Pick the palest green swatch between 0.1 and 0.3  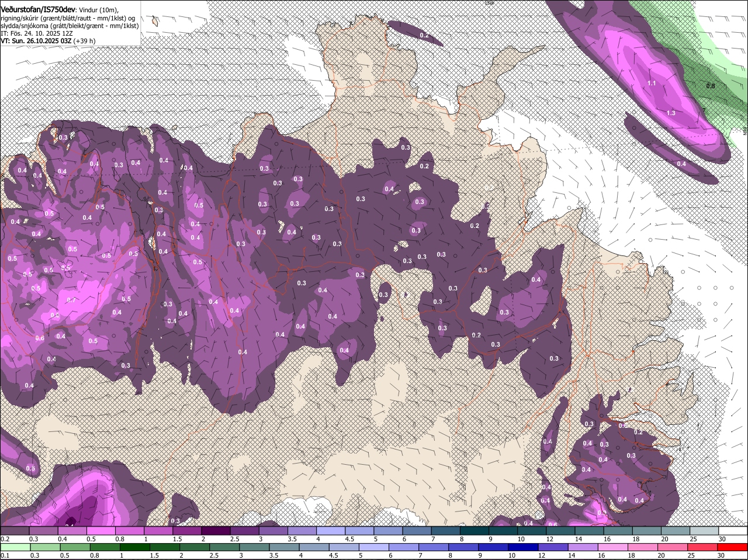[x=15, y=547]
